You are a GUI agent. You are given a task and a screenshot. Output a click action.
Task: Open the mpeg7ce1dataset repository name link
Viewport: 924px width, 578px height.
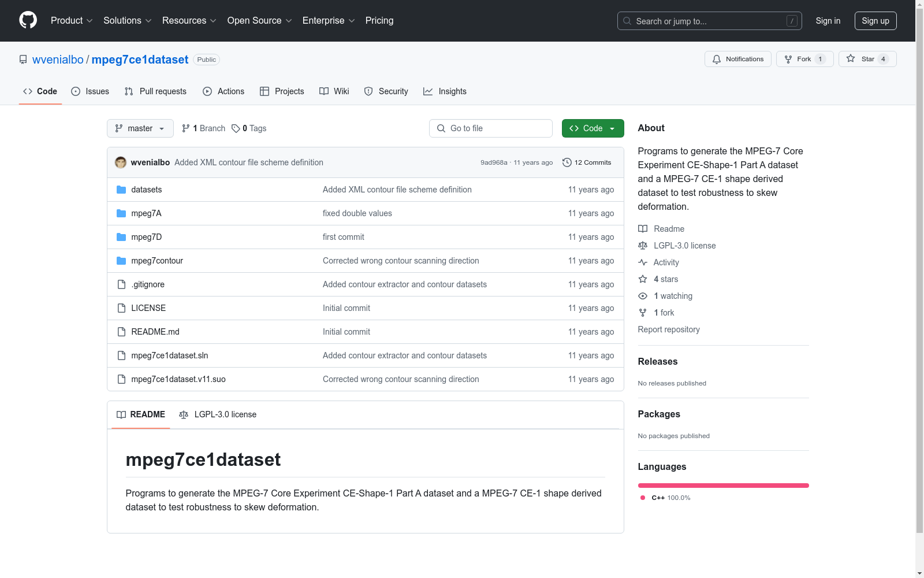point(140,60)
